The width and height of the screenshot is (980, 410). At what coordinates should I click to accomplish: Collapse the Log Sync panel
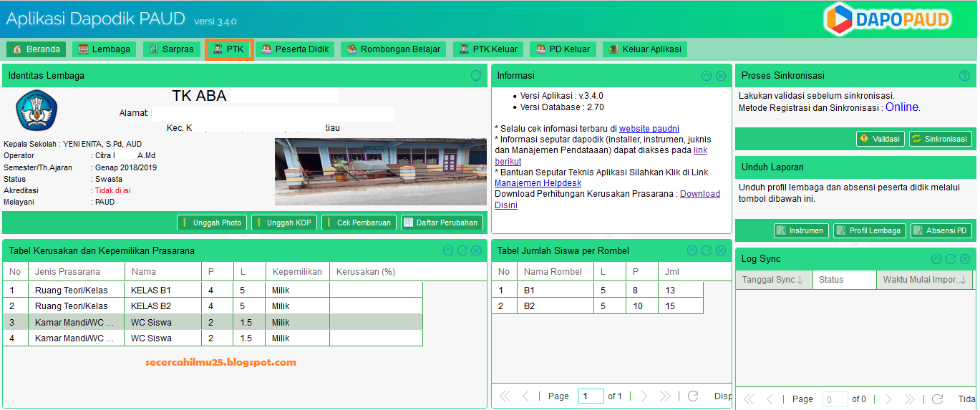point(936,259)
